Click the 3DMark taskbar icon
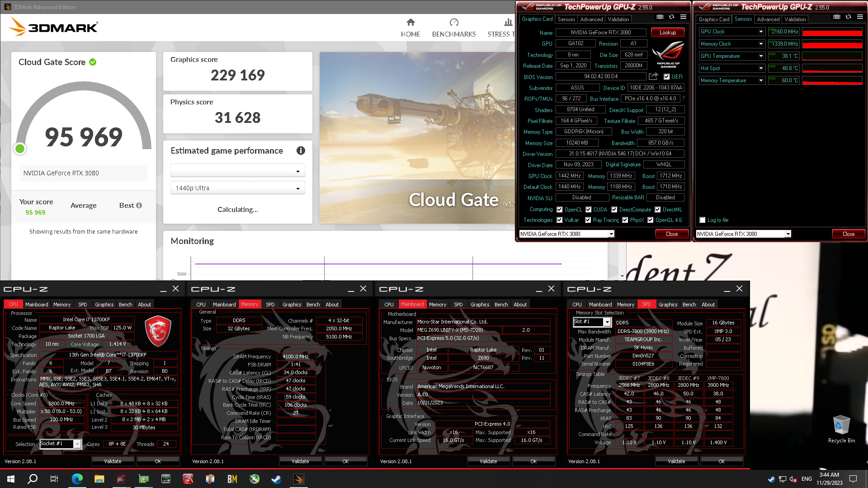 click(299, 479)
